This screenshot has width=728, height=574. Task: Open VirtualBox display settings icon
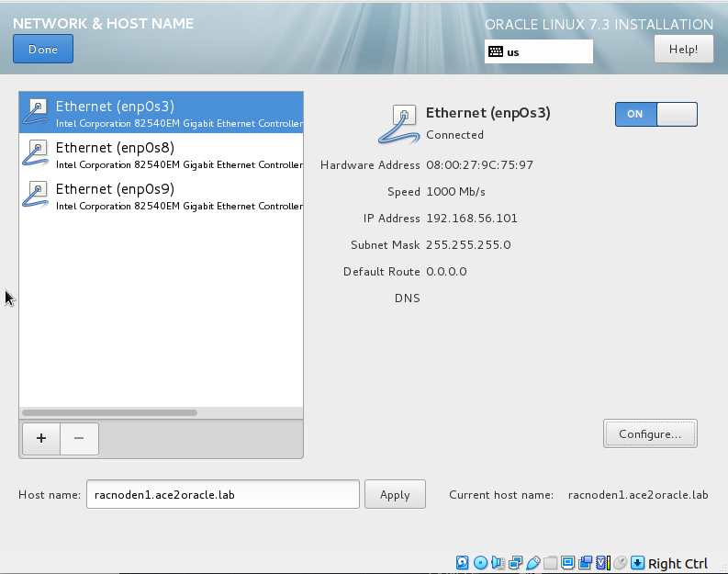pos(567,563)
